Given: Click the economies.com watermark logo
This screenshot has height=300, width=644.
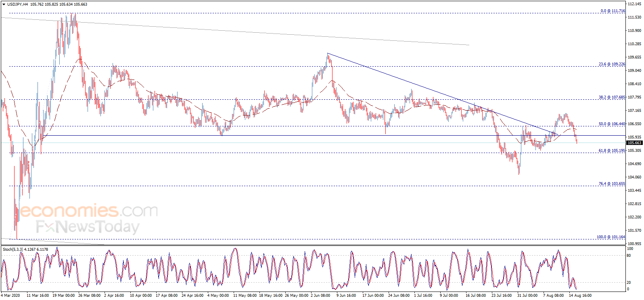Looking at the screenshot, I should pos(89,211).
